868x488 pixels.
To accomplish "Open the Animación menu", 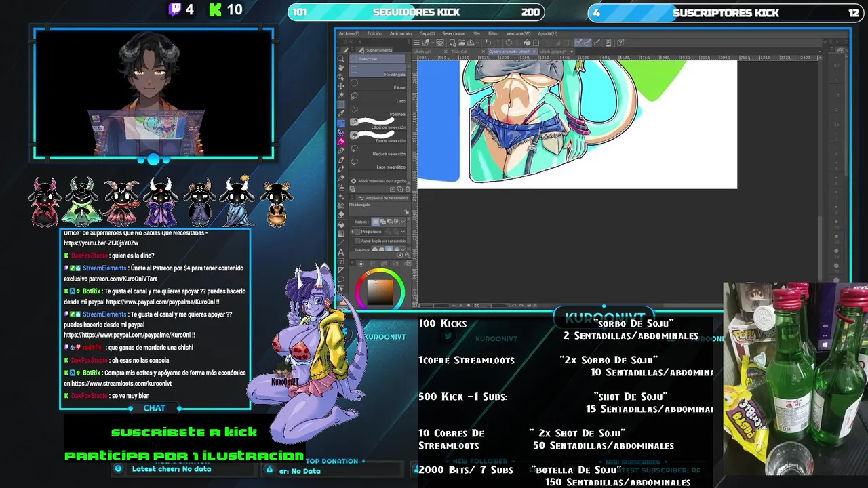I will coord(401,33).
